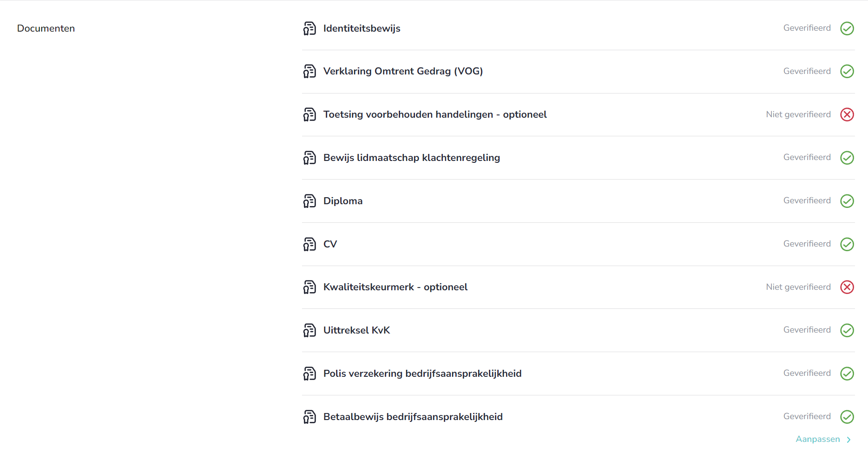Open Polis verzekering bedrijfsaansprakelijkheid document
Image resolution: width=868 pixels, height=454 pixels.
pos(422,374)
